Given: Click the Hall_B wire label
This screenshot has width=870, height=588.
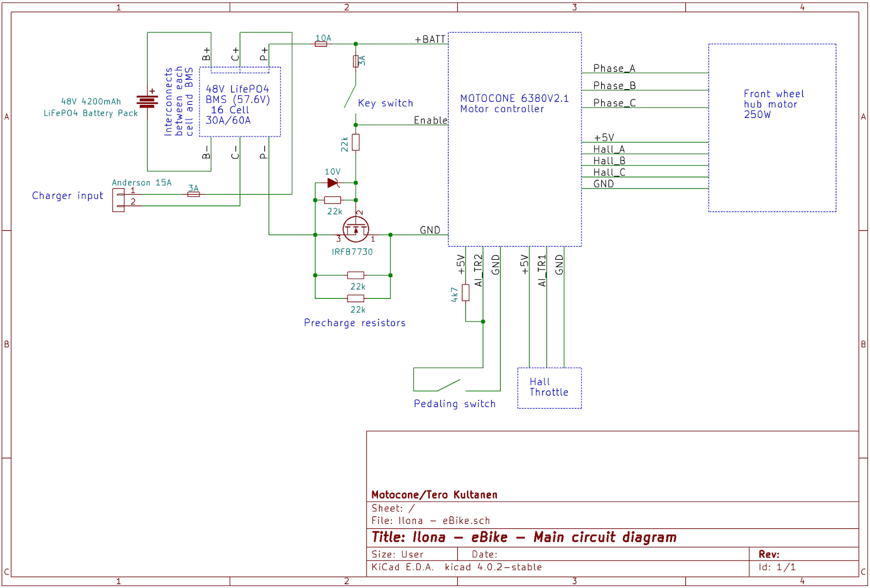Looking at the screenshot, I should coord(609,160).
